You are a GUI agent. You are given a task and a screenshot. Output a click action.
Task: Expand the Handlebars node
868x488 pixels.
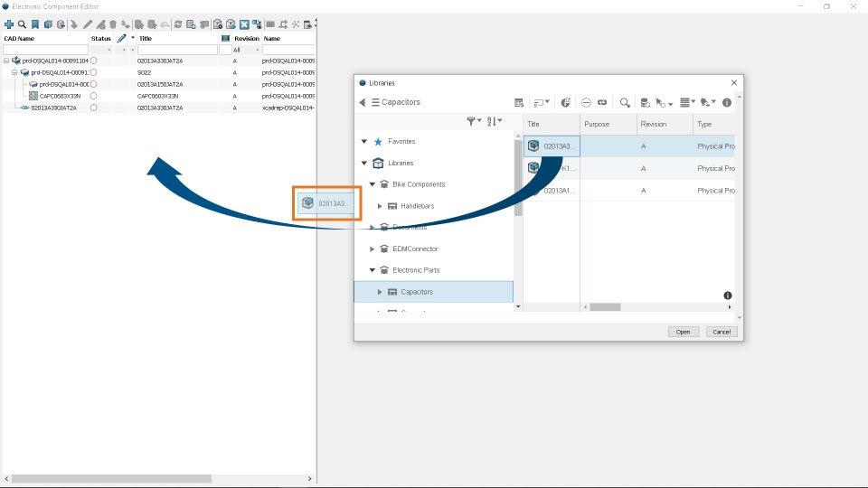point(380,206)
